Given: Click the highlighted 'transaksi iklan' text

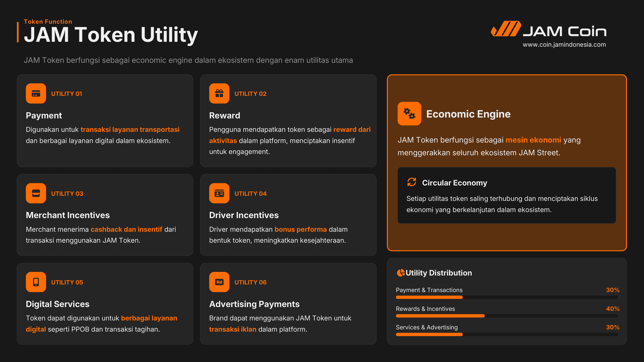Looking at the screenshot, I should point(233,329).
